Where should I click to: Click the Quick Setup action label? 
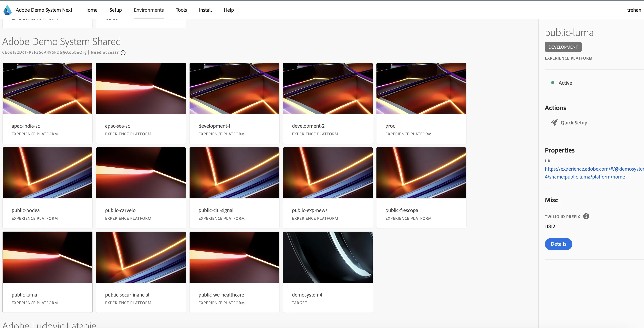point(574,123)
